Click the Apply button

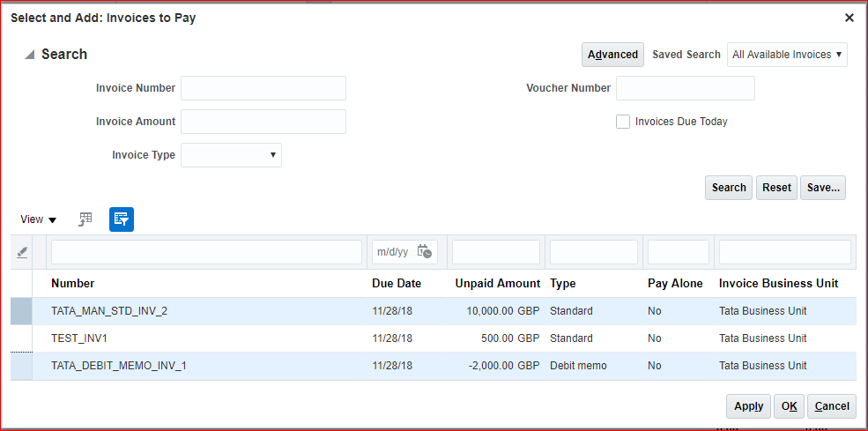coord(748,406)
